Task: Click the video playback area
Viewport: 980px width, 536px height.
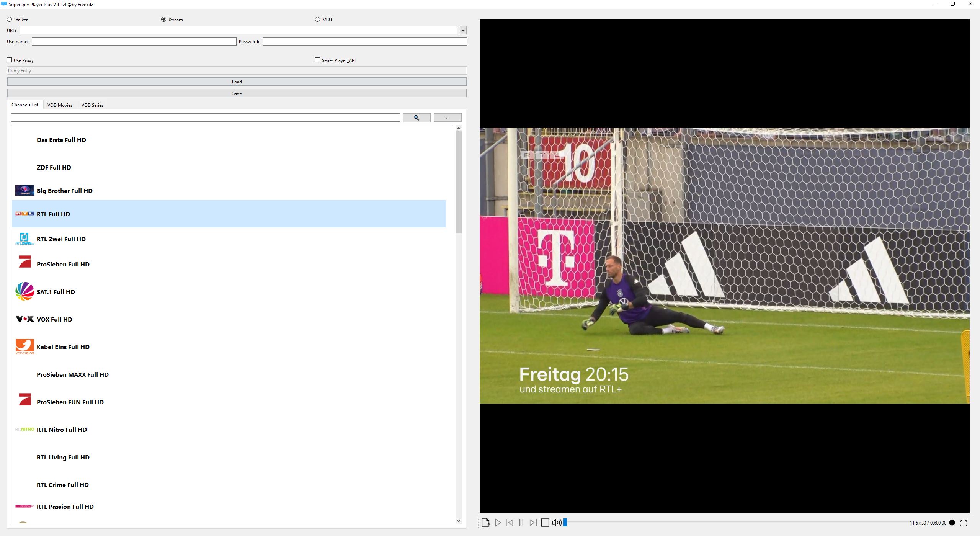Action: (x=724, y=266)
